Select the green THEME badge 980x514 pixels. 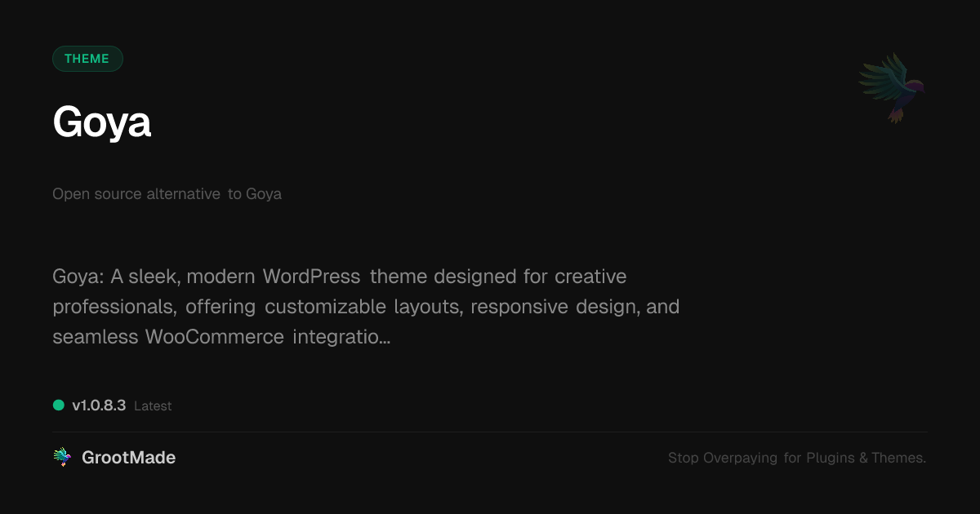click(x=87, y=59)
